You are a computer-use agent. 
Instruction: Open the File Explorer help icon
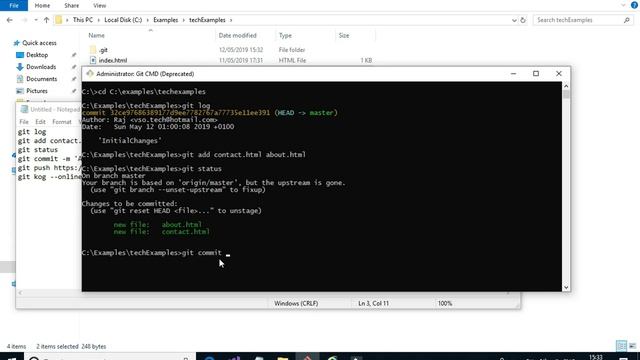tap(634, 5)
